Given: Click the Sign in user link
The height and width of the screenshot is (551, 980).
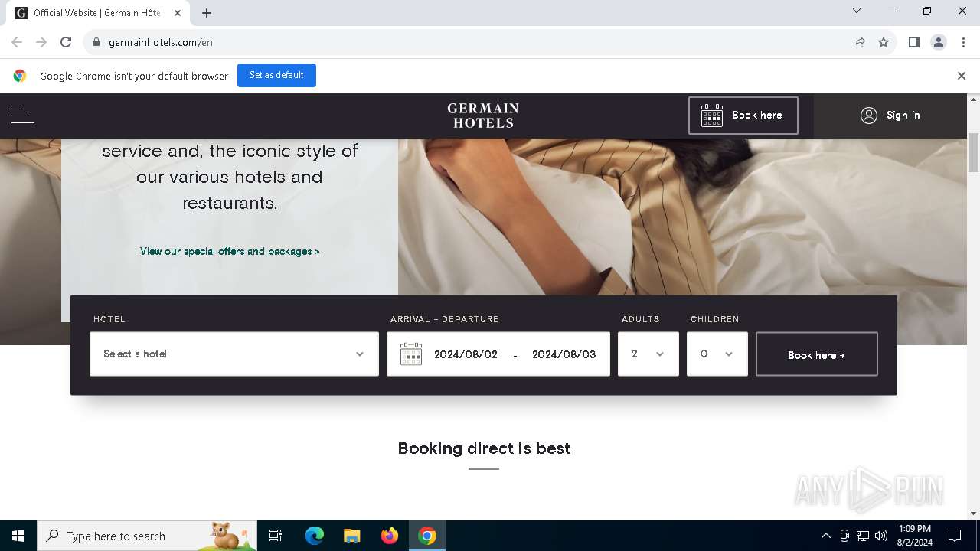Looking at the screenshot, I should (x=890, y=116).
